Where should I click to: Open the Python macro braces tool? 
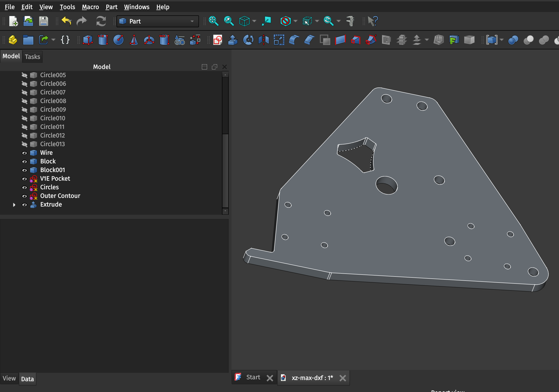point(65,40)
